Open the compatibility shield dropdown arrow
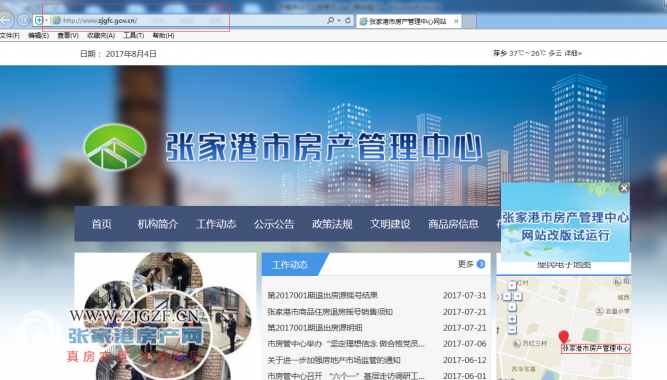The image size is (667, 380). point(46,20)
